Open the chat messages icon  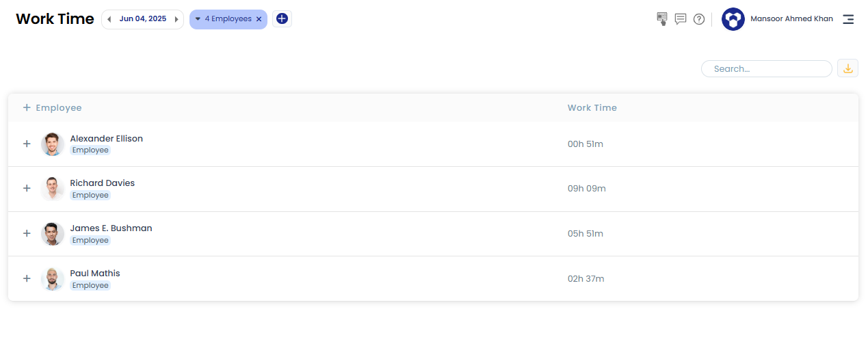(x=681, y=19)
